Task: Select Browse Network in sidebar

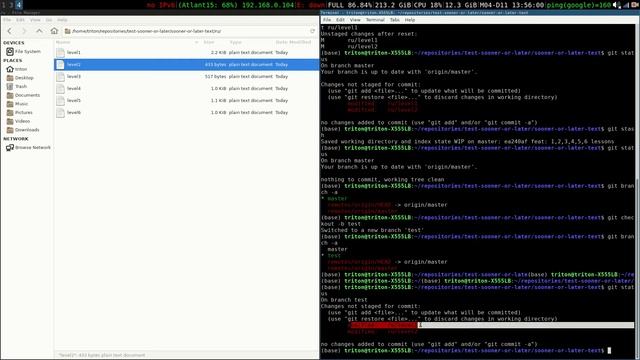Action: click(x=28, y=147)
